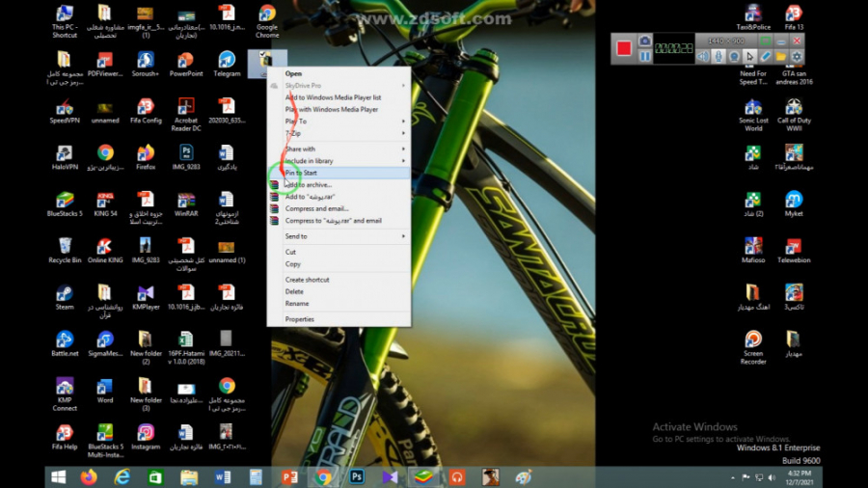Choose Copy from the context menu

[x=339, y=264]
